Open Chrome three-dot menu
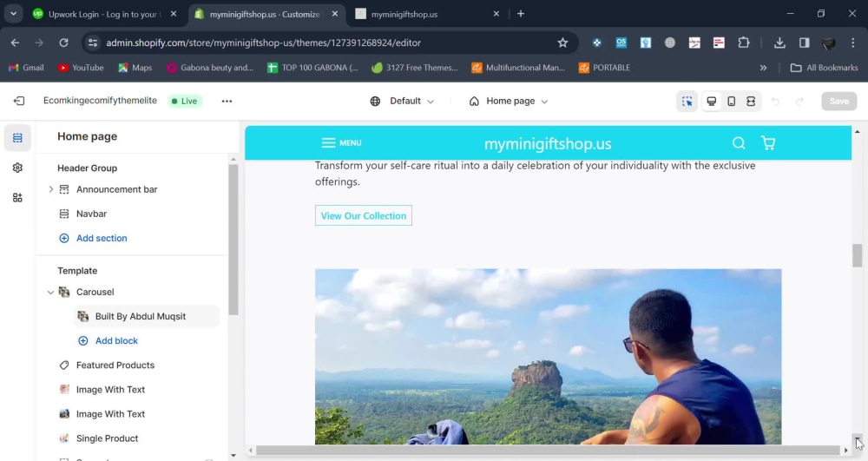Viewport: 868px width, 461px height. click(x=853, y=43)
